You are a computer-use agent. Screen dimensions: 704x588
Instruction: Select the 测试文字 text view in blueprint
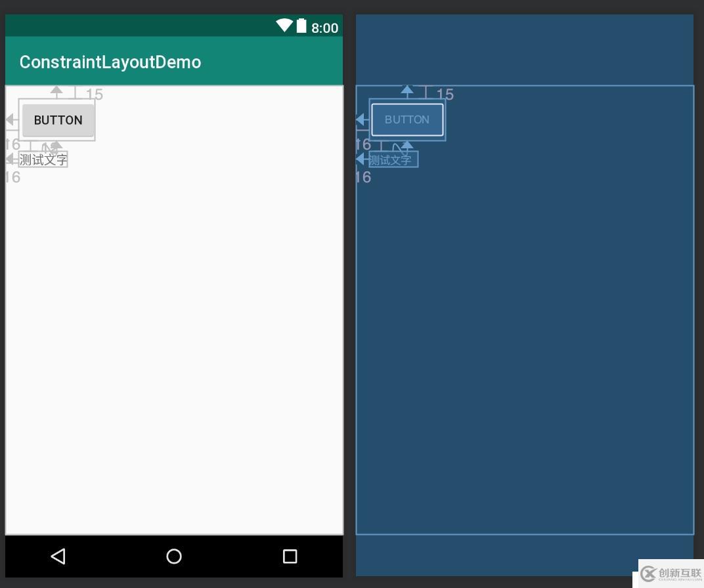pyautogui.click(x=393, y=159)
